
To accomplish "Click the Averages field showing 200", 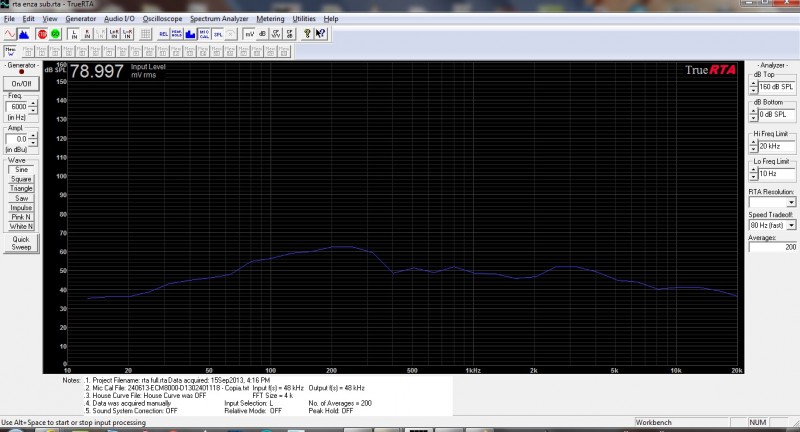I will point(772,247).
